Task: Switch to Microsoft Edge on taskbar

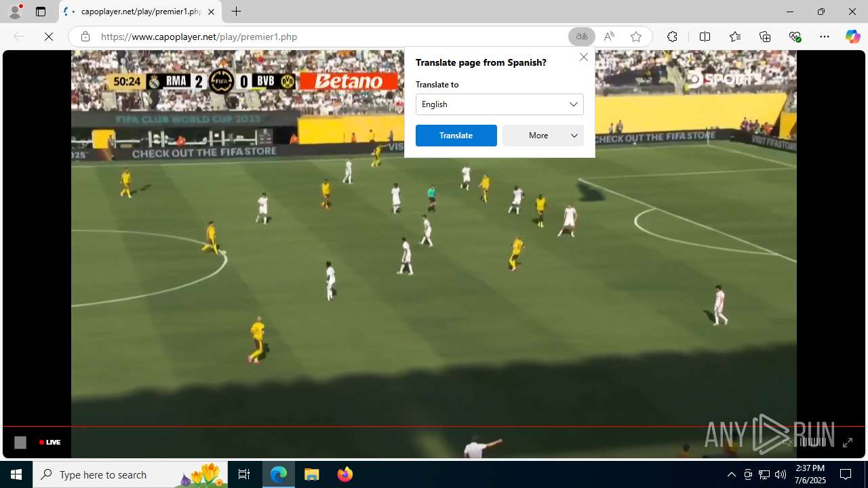Action: [x=279, y=474]
